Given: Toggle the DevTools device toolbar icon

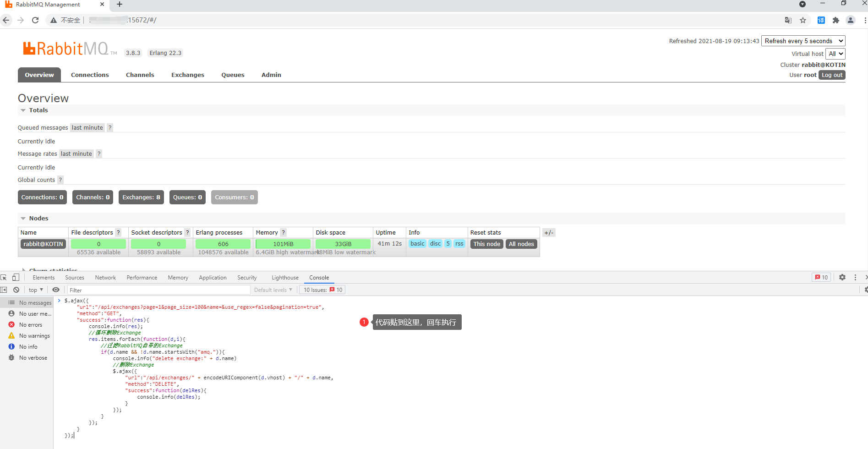Looking at the screenshot, I should click(16, 278).
